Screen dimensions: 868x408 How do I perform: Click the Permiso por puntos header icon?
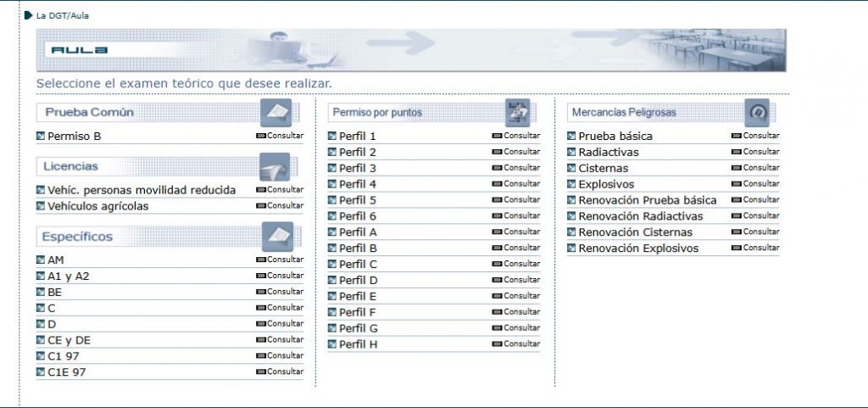pos(517,112)
